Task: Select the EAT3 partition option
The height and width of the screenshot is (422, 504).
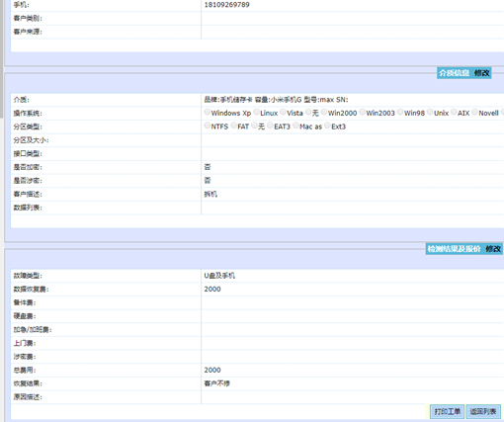Action: tap(270, 126)
